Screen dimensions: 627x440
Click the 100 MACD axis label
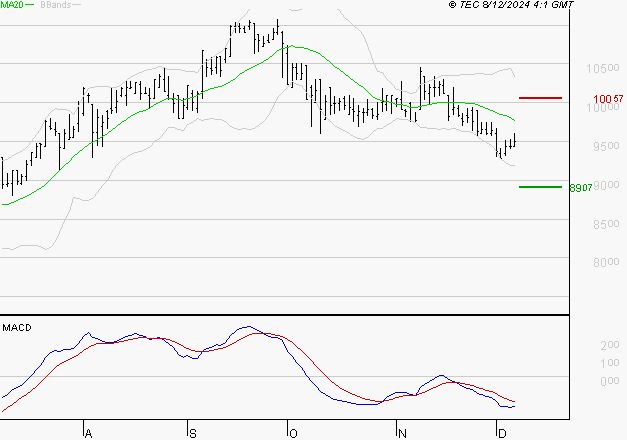610,363
